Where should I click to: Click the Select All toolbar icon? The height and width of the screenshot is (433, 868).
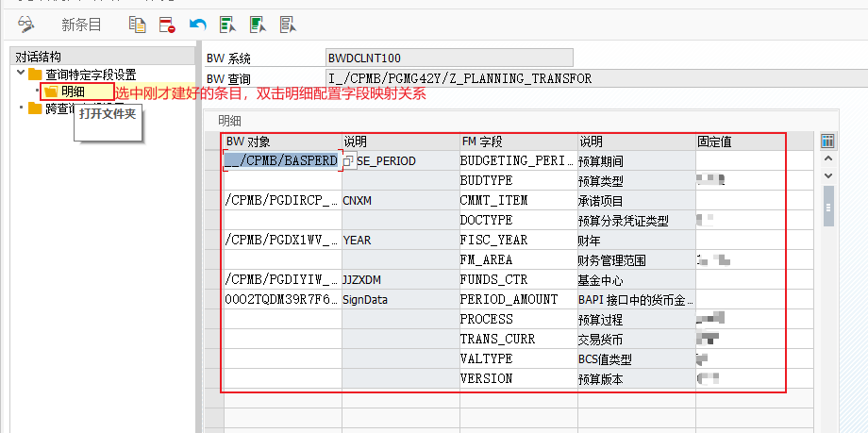pyautogui.click(x=227, y=25)
